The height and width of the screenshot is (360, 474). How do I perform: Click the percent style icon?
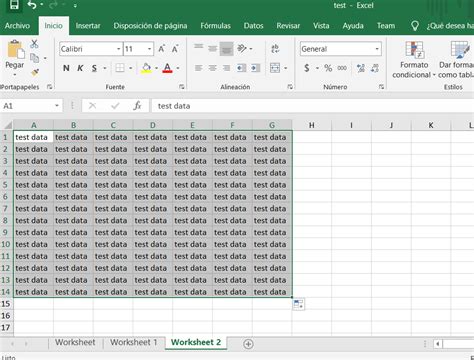[328, 68]
